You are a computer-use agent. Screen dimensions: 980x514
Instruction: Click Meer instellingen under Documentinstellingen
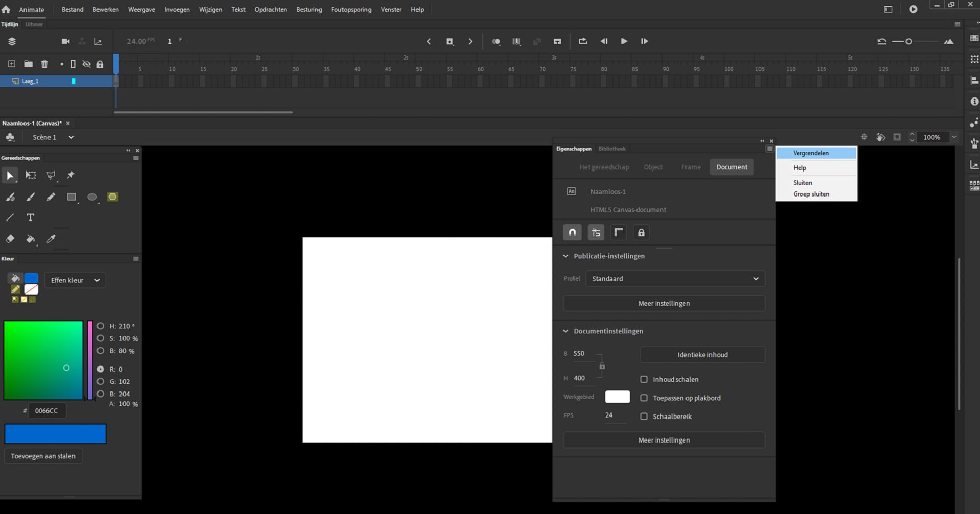[664, 440]
